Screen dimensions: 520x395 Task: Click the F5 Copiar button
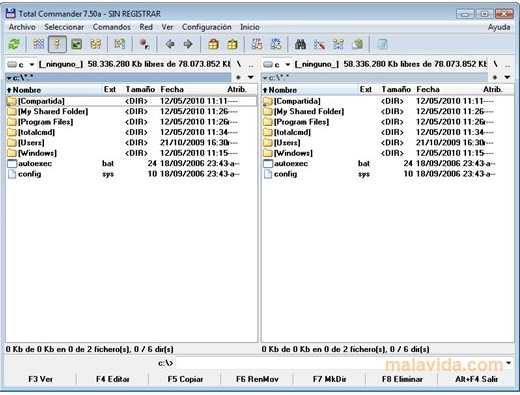185,379
